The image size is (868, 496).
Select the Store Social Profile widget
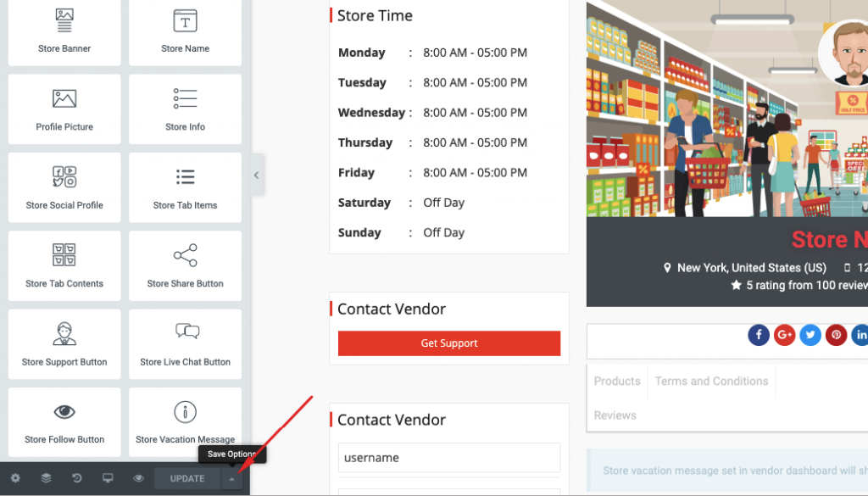[x=64, y=187]
